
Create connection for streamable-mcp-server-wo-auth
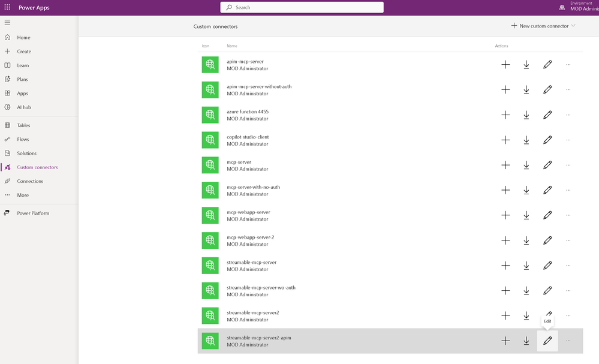[505, 291]
